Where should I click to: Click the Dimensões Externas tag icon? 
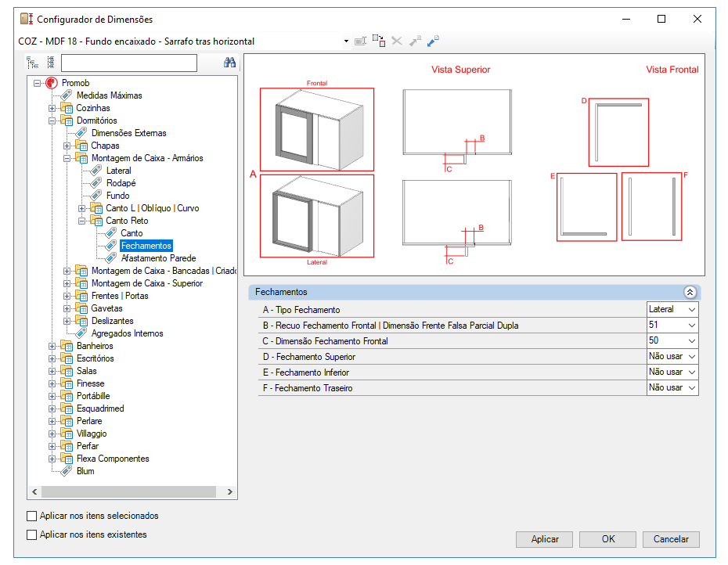pos(81,133)
